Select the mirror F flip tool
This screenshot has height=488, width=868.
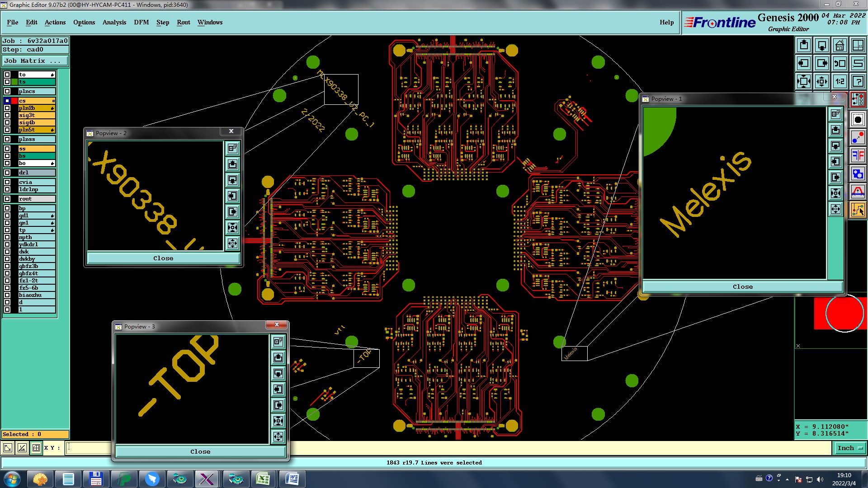(858, 155)
